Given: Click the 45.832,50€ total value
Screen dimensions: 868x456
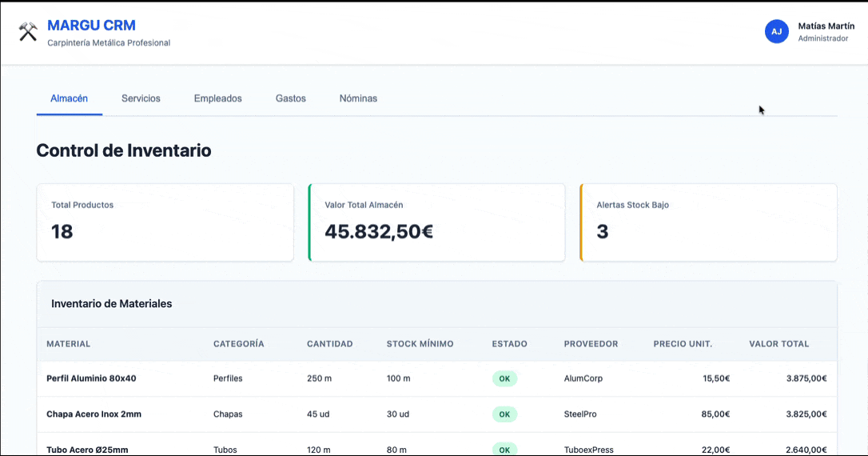Looking at the screenshot, I should 379,232.
